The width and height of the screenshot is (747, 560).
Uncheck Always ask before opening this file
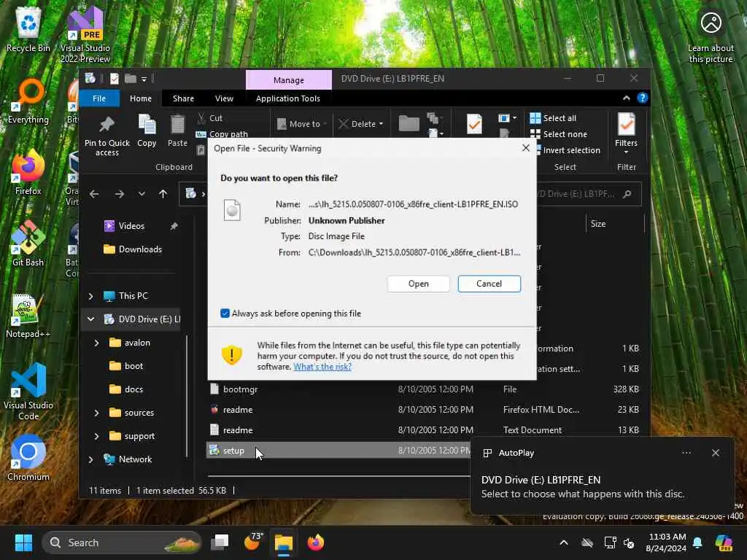[225, 314]
